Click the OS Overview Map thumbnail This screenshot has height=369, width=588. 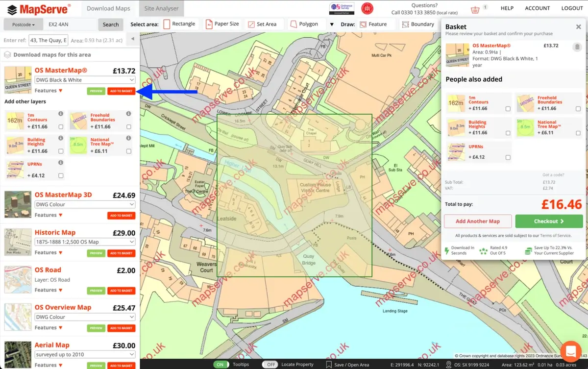tap(18, 317)
